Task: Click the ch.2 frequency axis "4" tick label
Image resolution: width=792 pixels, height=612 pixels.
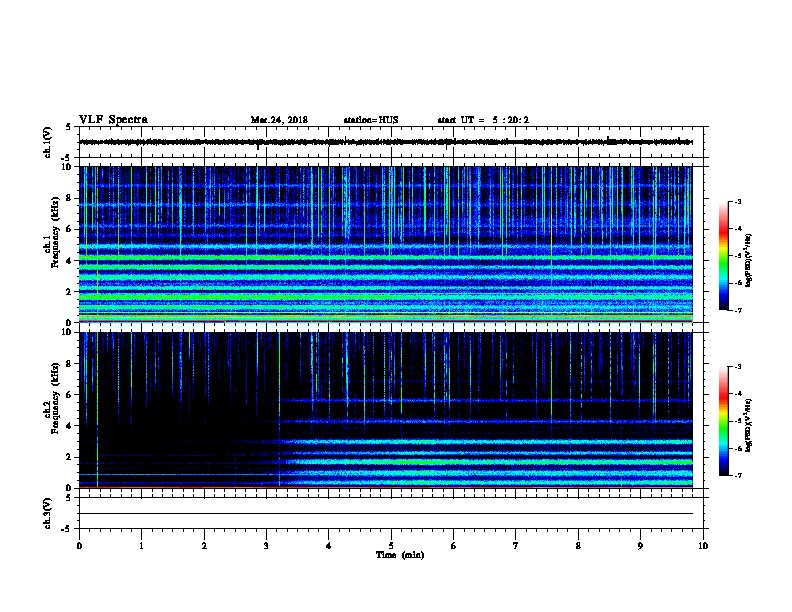Action: (68, 426)
